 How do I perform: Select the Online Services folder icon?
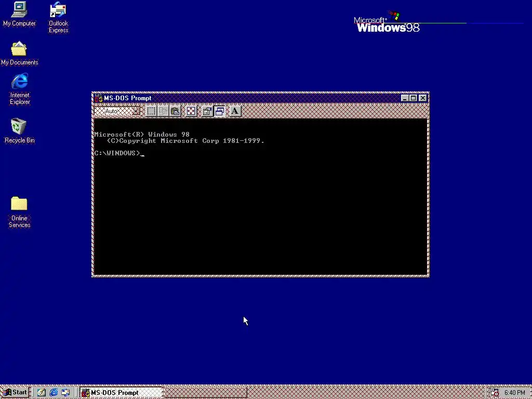[19, 212]
